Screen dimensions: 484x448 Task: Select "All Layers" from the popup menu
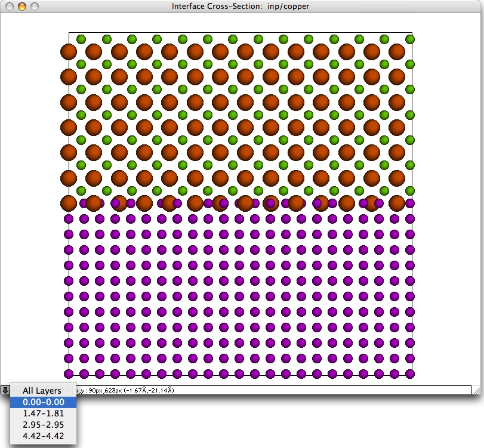point(42,391)
